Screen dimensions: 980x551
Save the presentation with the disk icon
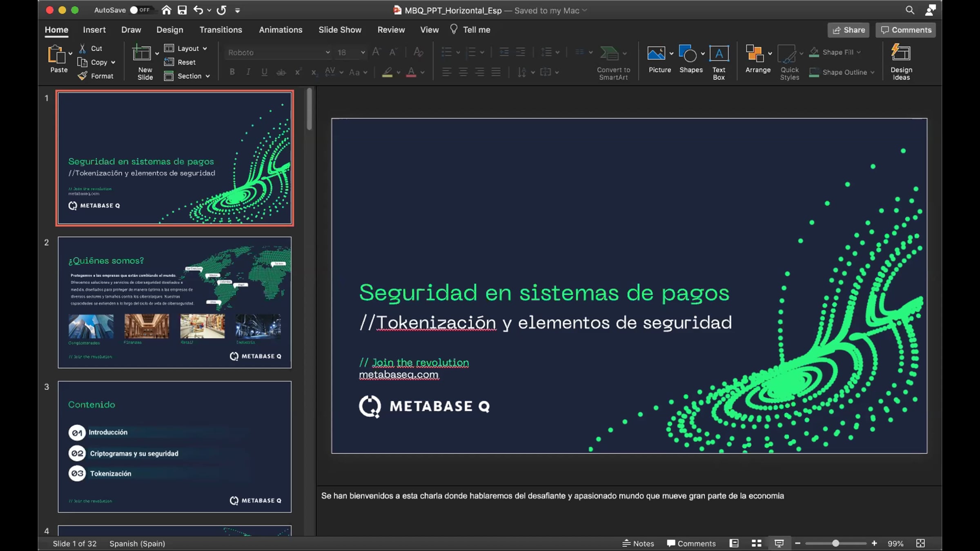(x=182, y=10)
